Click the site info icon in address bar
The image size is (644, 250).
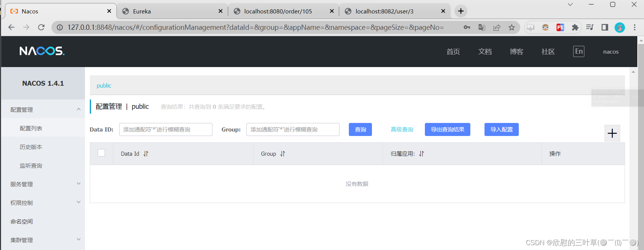tap(60, 27)
